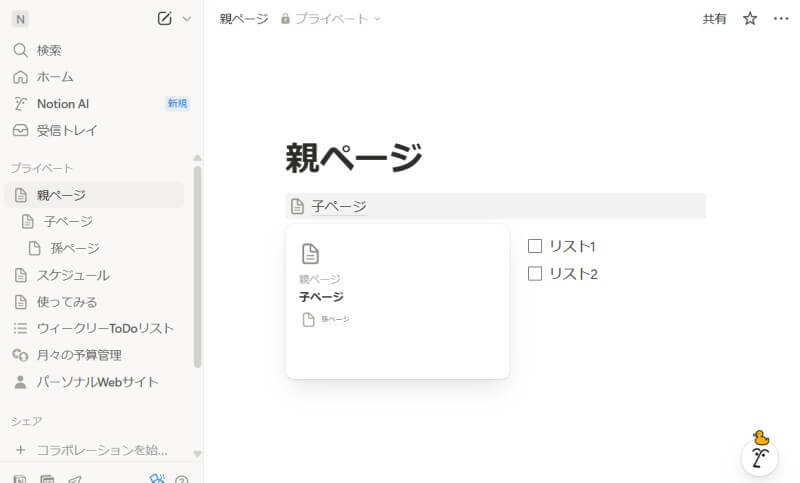Select 孫ページ label in the sidebar tree
The image size is (800, 483).
[75, 248]
